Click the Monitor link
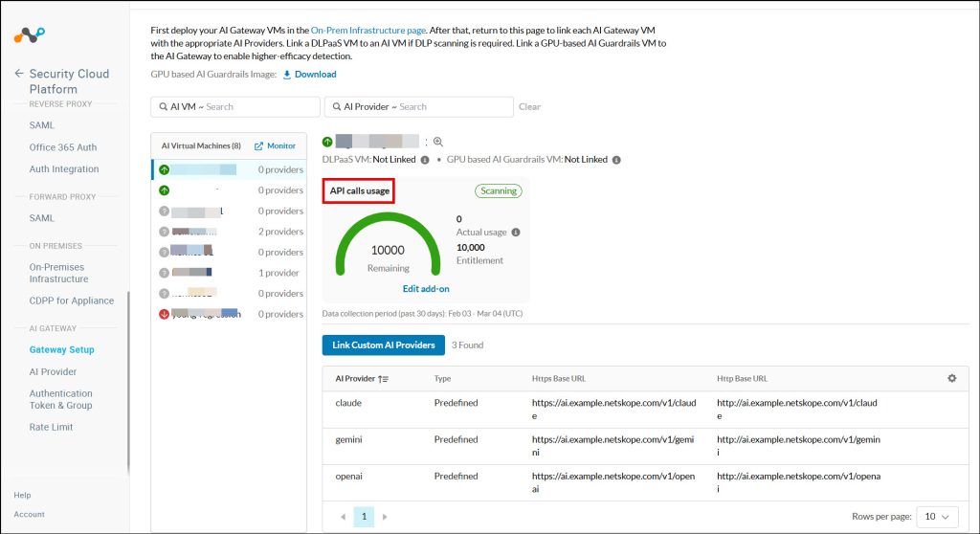Screen dimensions: 980x534 [x=281, y=145]
